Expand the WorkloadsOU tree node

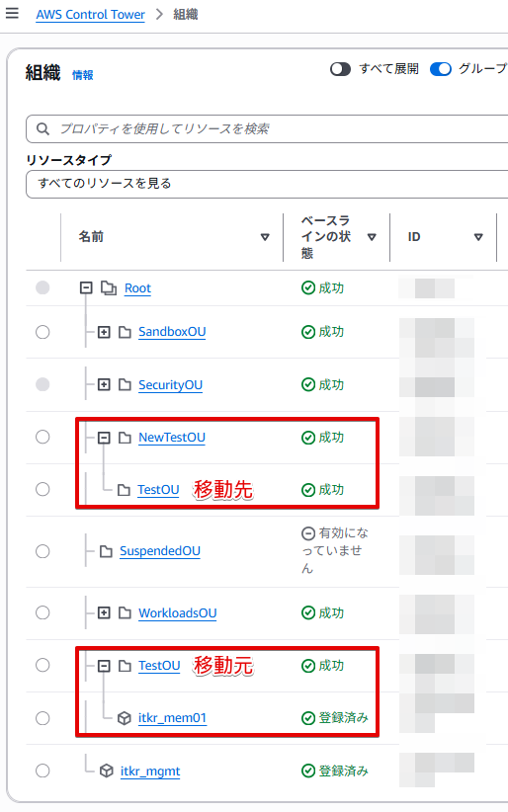104,613
